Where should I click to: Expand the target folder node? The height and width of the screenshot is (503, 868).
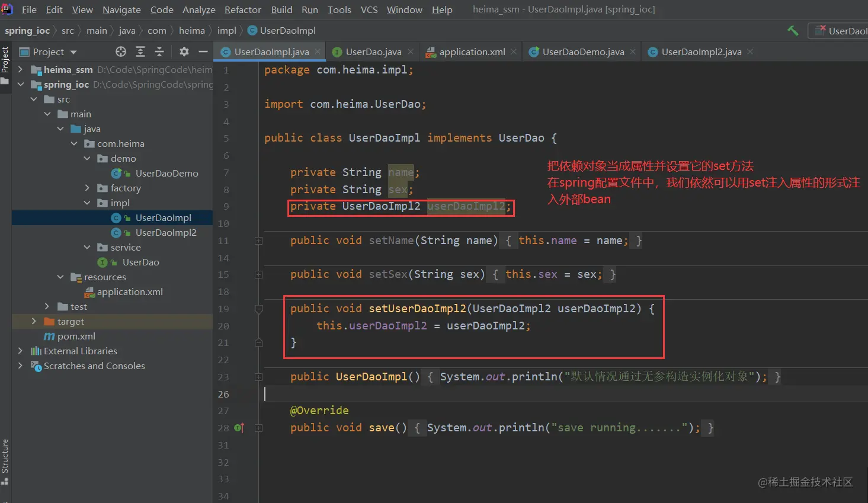pos(34,321)
